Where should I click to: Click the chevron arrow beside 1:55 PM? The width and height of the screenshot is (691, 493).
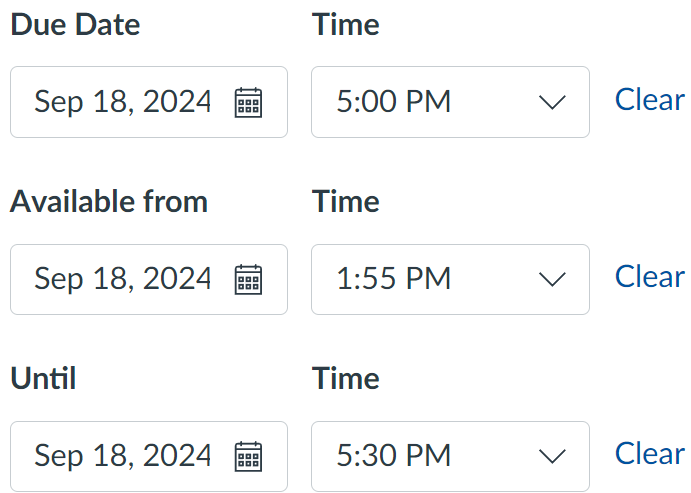[552, 279]
